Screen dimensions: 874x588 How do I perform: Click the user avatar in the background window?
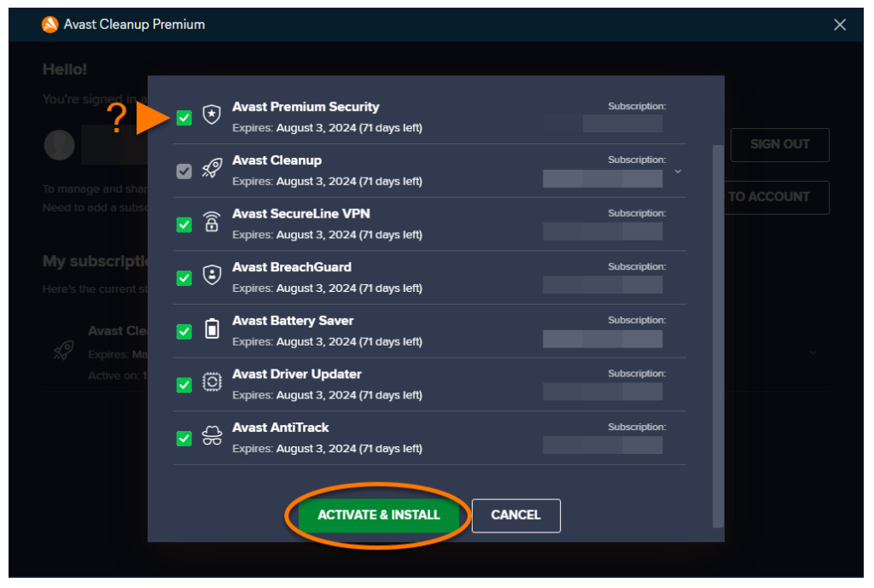click(x=60, y=145)
